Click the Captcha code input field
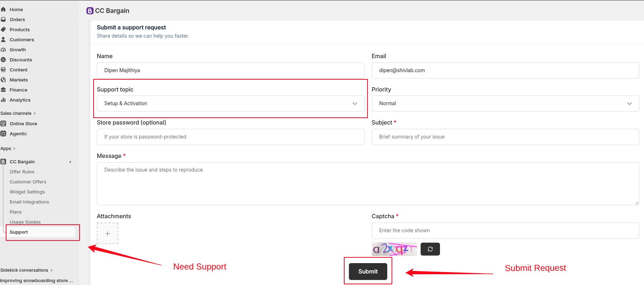 click(505, 230)
